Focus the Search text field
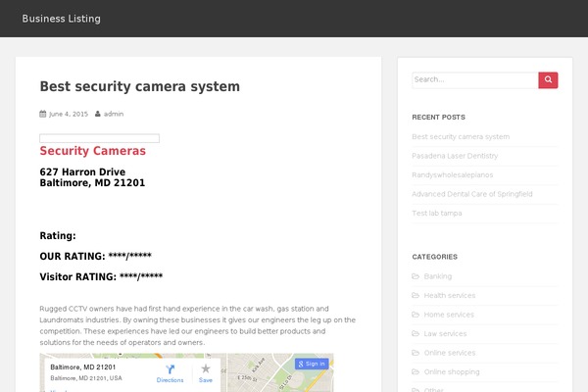 (x=475, y=80)
